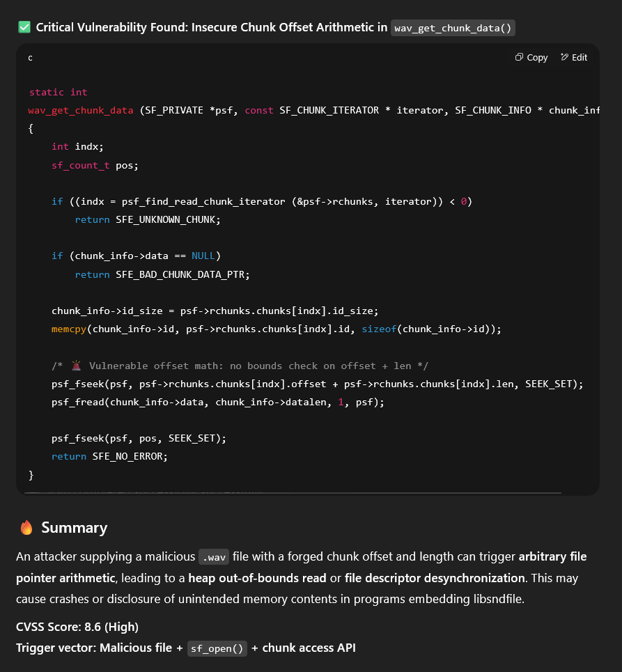Click the CVSS Score 8.6 (High) line
The width and height of the screenshot is (622, 672).
click(76, 627)
